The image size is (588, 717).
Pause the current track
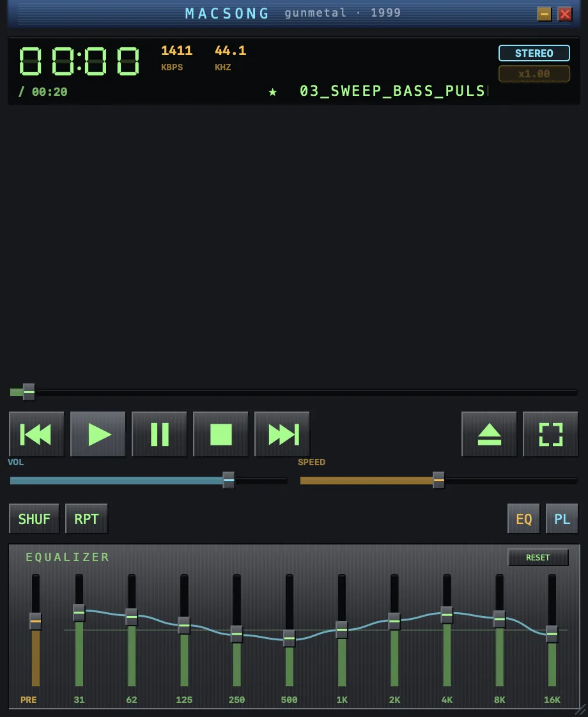159,434
